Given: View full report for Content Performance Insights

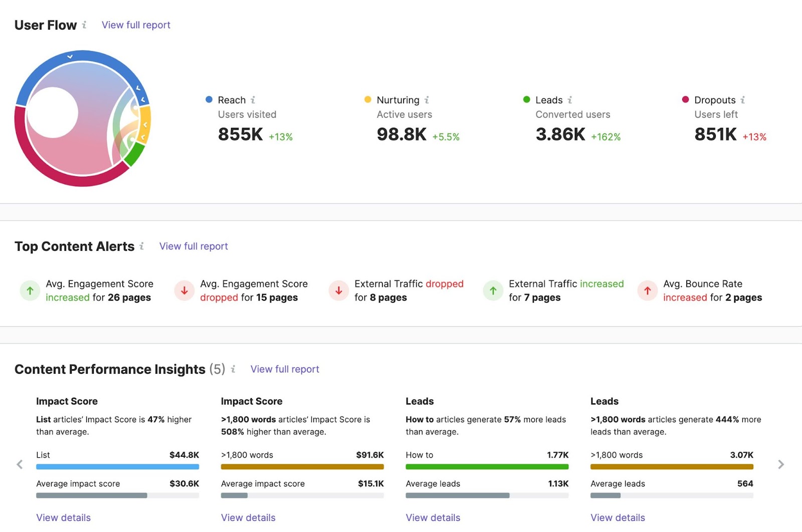Looking at the screenshot, I should click(x=284, y=369).
